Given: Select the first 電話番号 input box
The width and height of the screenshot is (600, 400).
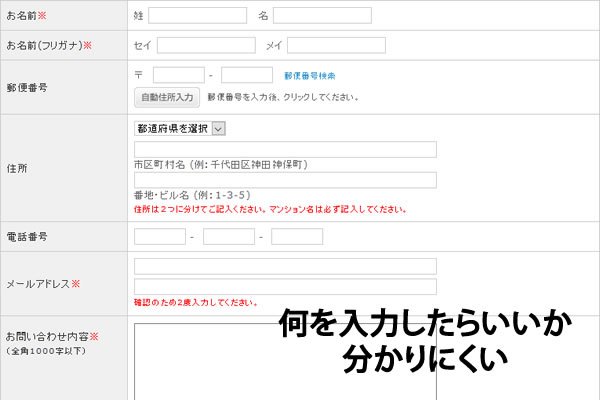Looking at the screenshot, I should pos(160,237).
